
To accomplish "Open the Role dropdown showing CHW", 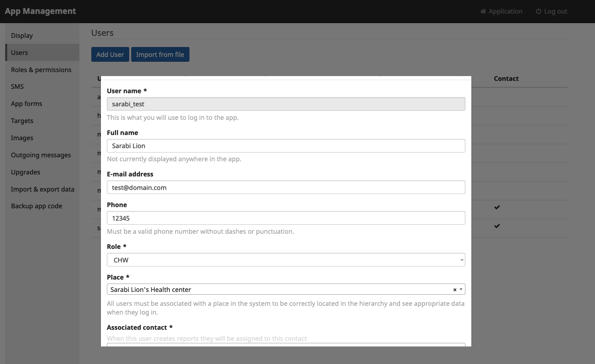I will click(x=286, y=259).
